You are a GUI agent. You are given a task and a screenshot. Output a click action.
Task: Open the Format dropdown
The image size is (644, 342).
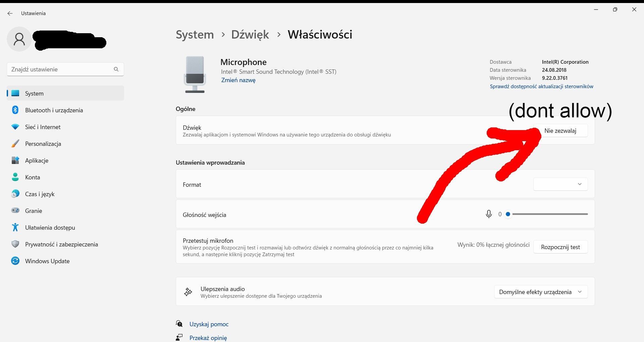(x=560, y=184)
